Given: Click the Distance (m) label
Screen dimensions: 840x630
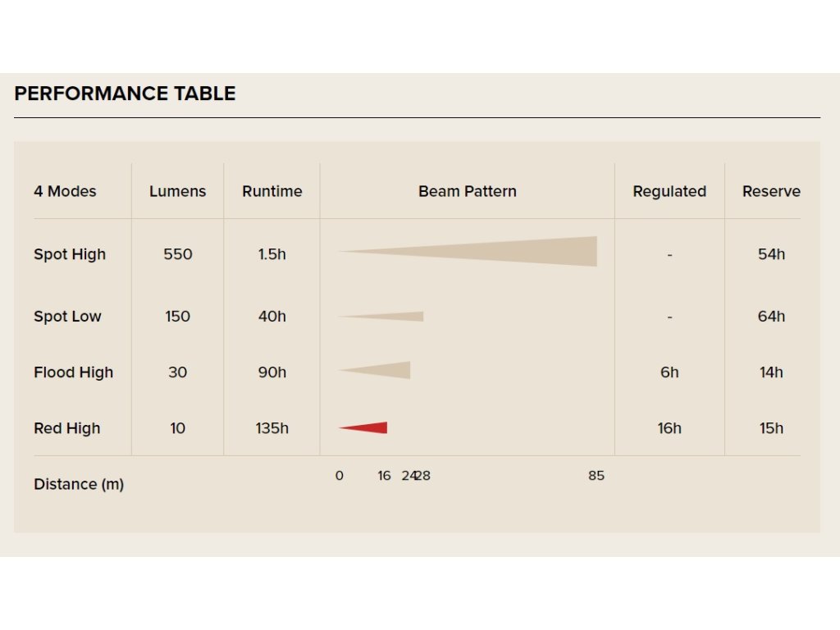Looking at the screenshot, I should click(79, 484).
